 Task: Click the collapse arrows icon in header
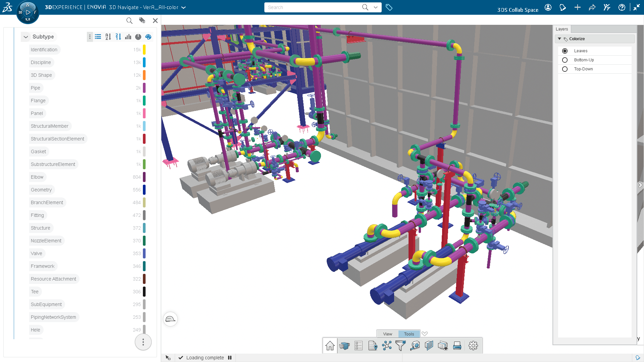[x=637, y=7]
